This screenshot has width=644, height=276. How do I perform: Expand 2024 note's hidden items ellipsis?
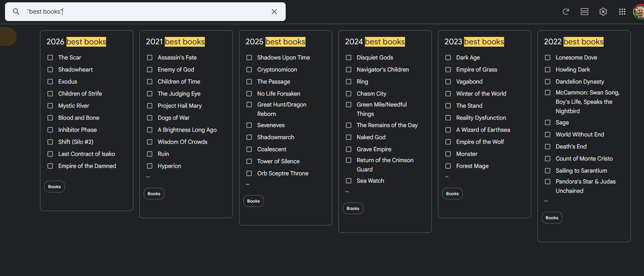click(x=347, y=192)
